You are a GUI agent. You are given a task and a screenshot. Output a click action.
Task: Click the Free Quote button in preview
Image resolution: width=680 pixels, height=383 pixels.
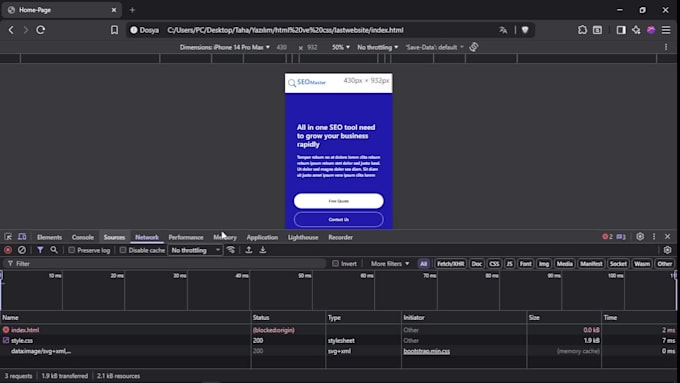(339, 201)
